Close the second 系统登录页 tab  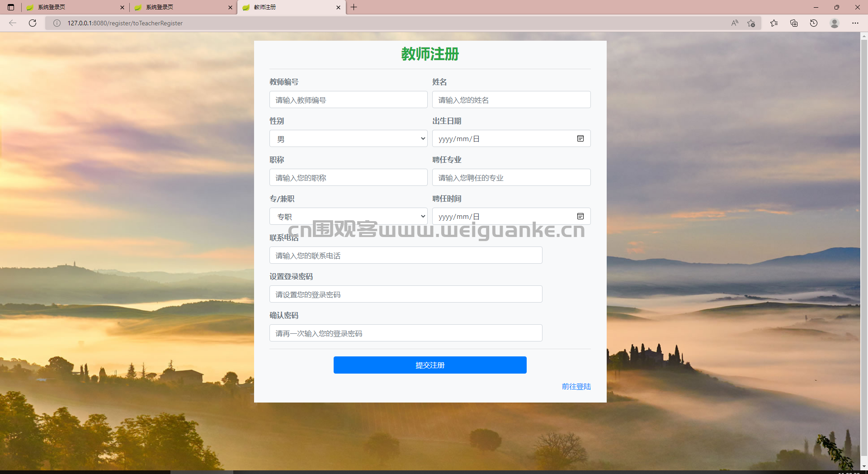point(230,7)
